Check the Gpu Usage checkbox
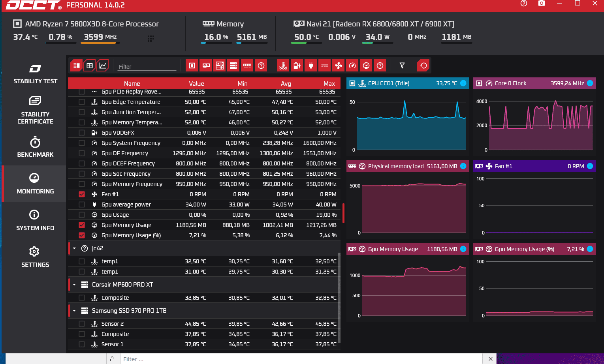The height and width of the screenshot is (364, 604). pos(82,215)
